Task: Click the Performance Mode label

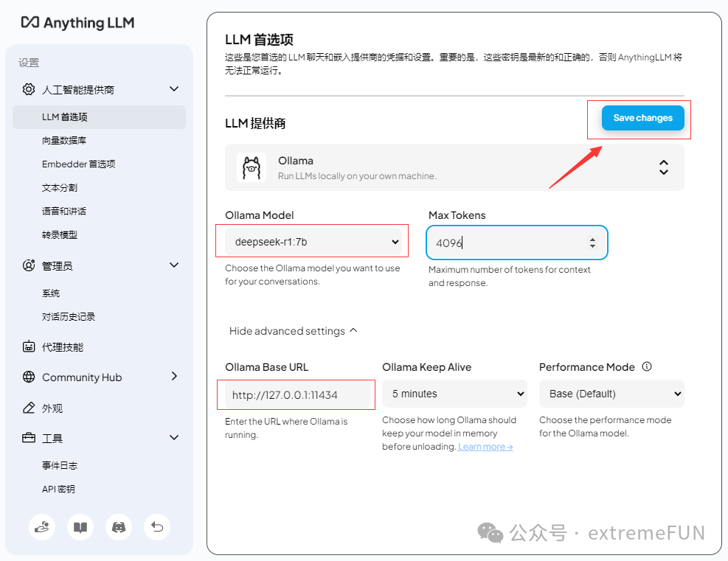Action: click(587, 367)
